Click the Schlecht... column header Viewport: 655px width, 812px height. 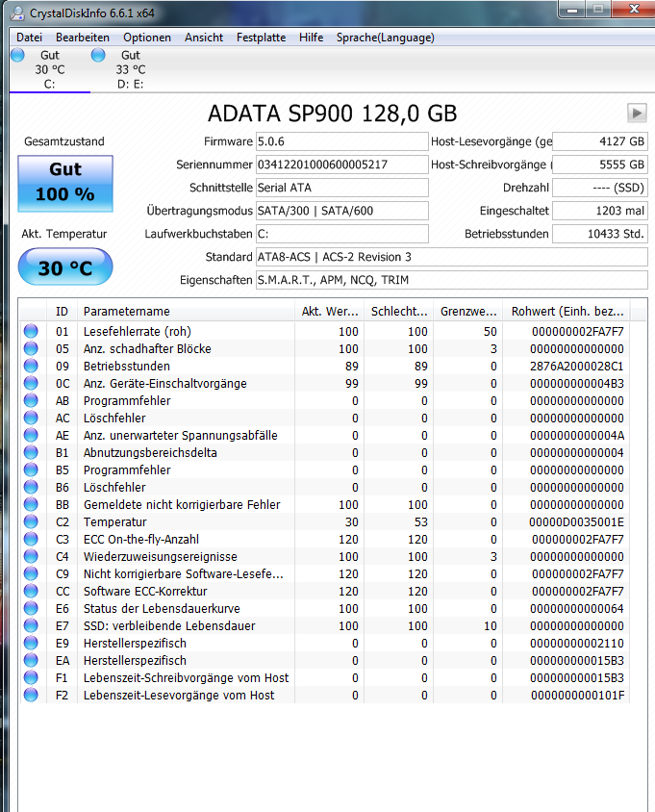point(399,311)
